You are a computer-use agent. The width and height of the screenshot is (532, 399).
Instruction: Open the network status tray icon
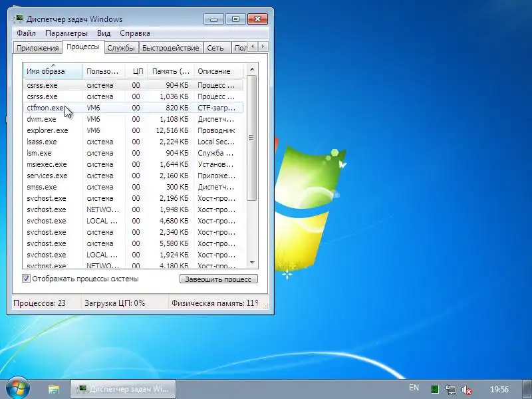[x=451, y=389]
